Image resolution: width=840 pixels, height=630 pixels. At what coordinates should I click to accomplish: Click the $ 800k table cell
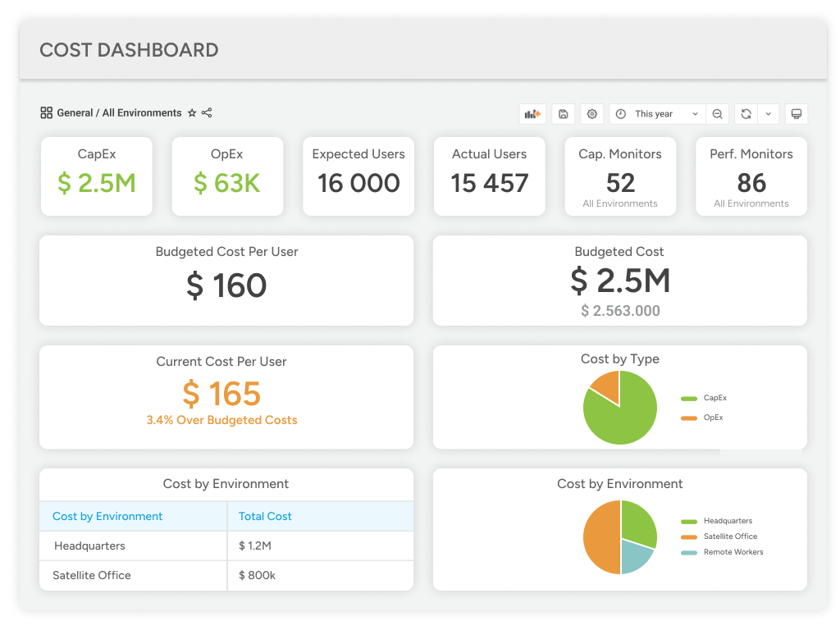[321, 575]
